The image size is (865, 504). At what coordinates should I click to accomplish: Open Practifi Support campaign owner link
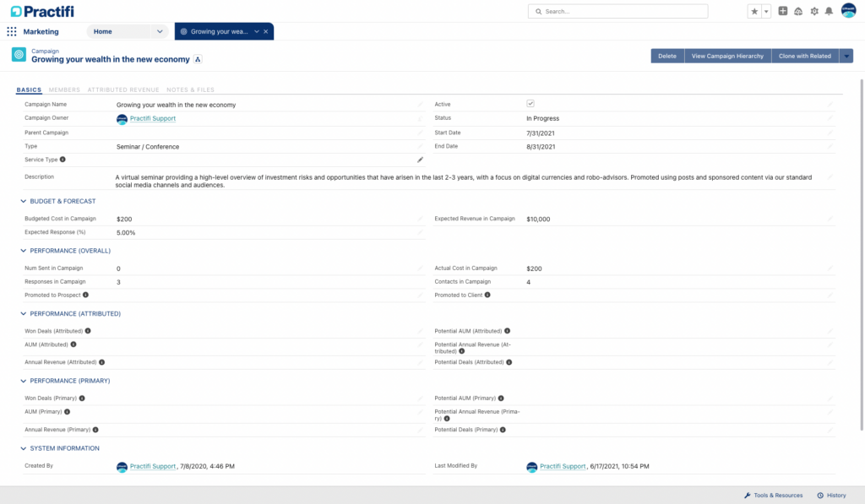152,119
